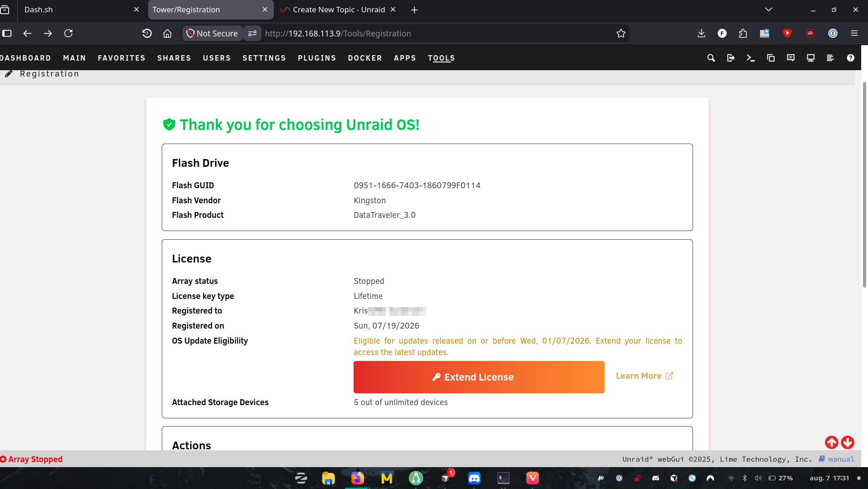Open the manual link in the footer
868x489 pixels.
coord(837,459)
